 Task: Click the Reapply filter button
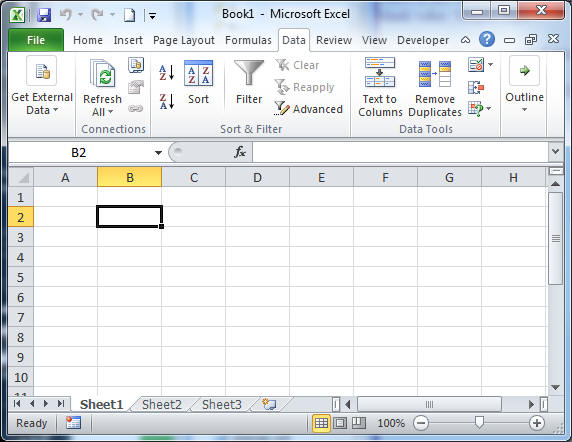[x=305, y=87]
